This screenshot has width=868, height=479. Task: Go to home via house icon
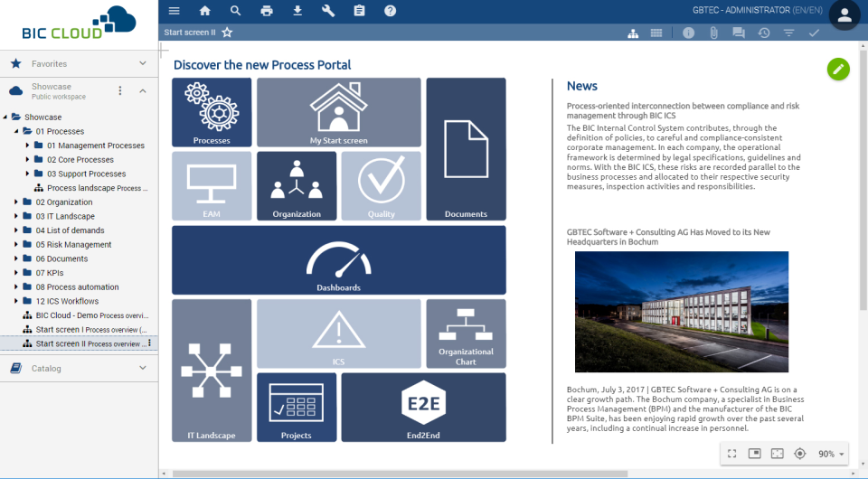coord(205,11)
